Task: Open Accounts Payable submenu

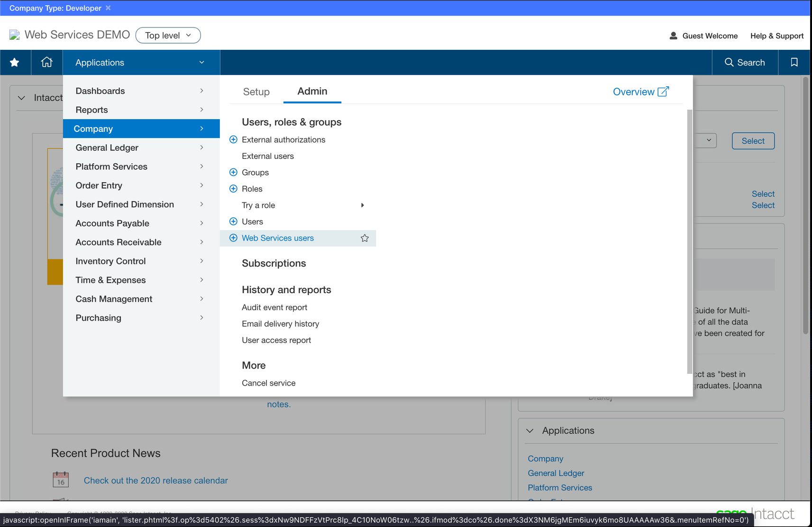Action: (x=141, y=223)
